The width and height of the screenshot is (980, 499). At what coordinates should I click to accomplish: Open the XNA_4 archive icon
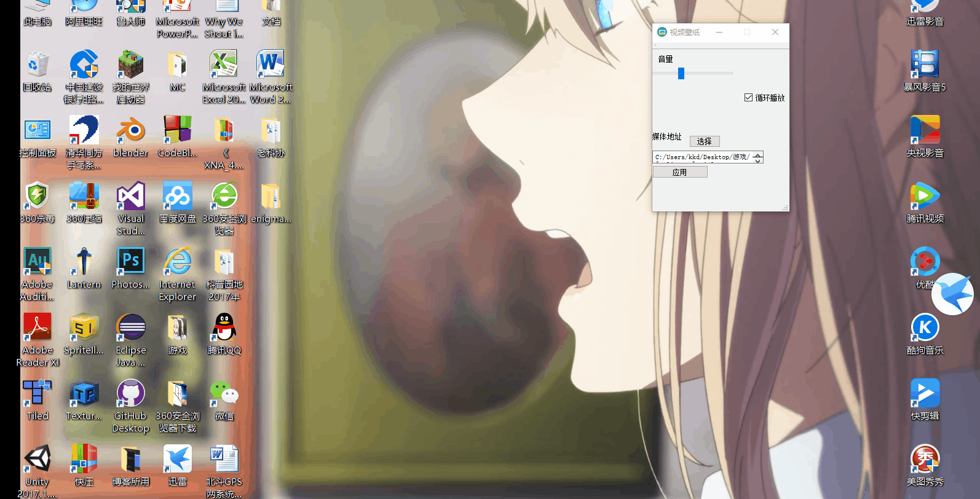point(224,130)
